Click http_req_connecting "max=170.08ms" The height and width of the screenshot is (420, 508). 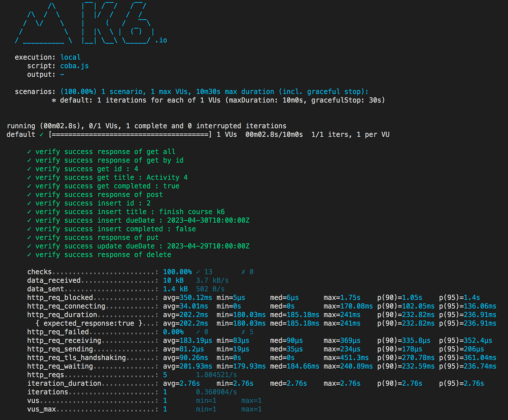[348, 306]
